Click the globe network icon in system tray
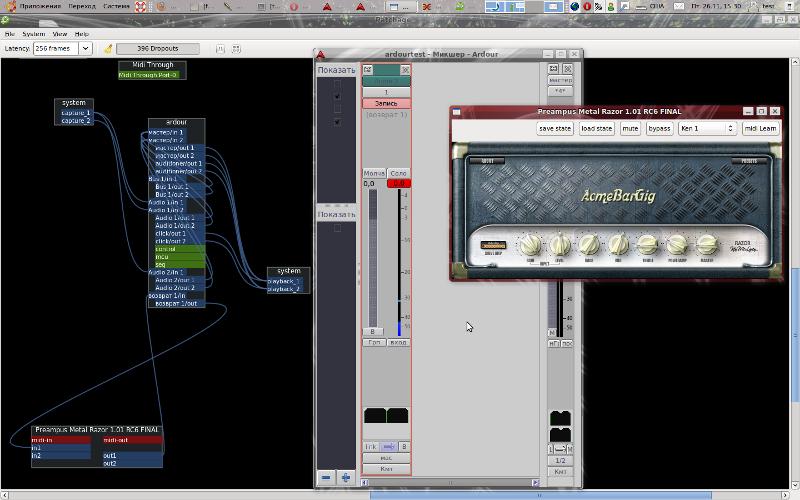 pyautogui.click(x=574, y=6)
